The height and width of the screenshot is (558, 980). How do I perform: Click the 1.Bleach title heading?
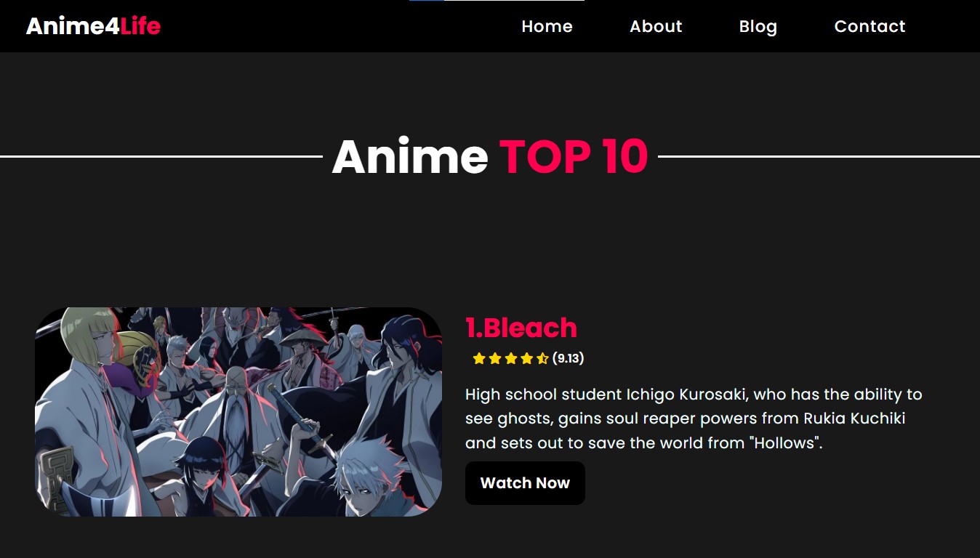(521, 328)
